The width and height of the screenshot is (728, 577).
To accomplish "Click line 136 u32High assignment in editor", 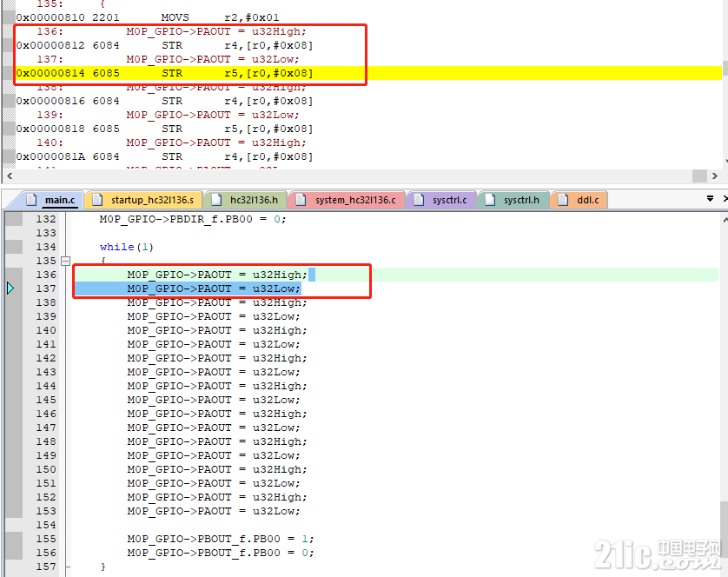I will (x=217, y=275).
